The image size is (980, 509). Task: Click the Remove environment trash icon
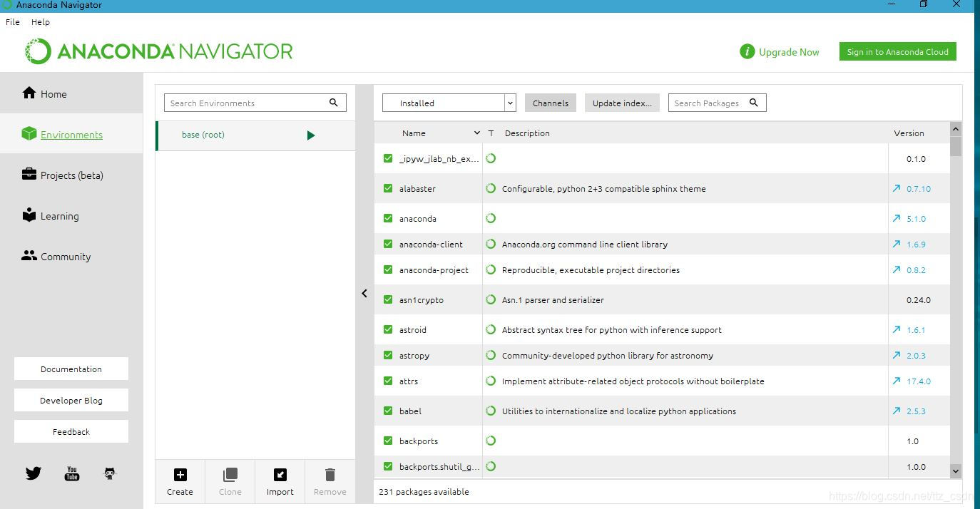coord(330,475)
